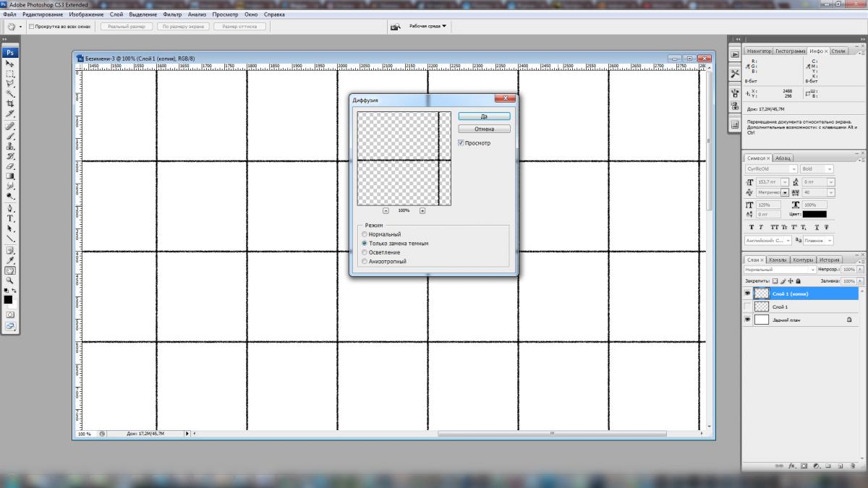This screenshot has width=868, height=488.
Task: Open the Фильтр menu
Action: tap(172, 14)
